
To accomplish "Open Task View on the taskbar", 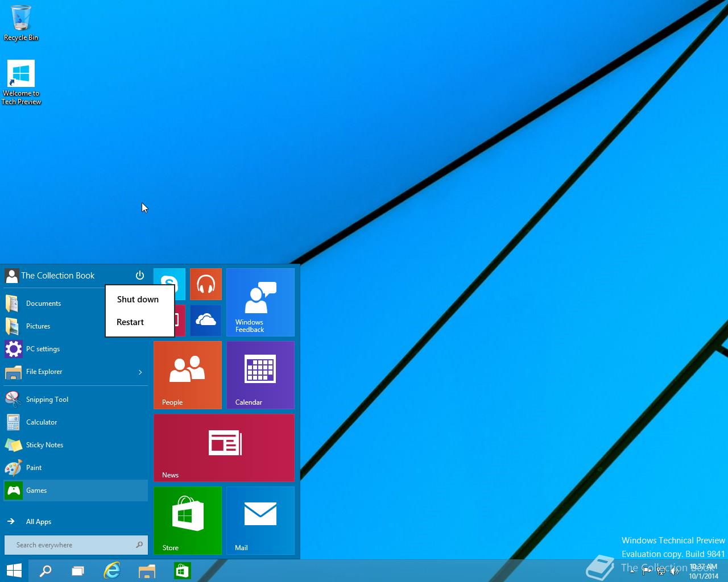I will [78, 571].
